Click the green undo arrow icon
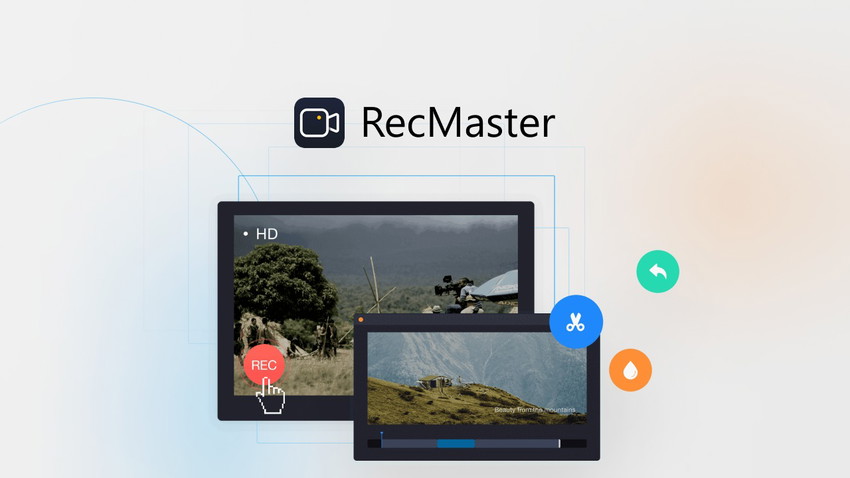Viewport: 850px width, 478px height. point(658,272)
